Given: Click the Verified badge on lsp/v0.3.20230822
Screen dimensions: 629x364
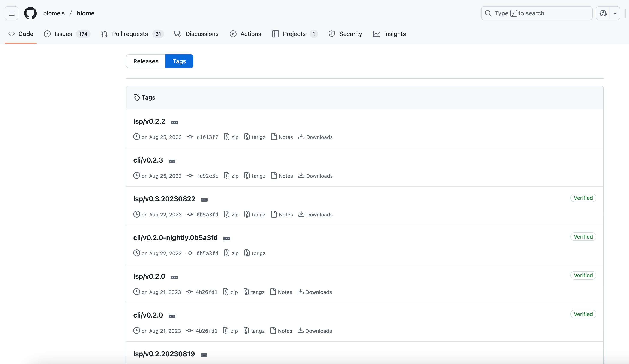Looking at the screenshot, I should pos(583,198).
